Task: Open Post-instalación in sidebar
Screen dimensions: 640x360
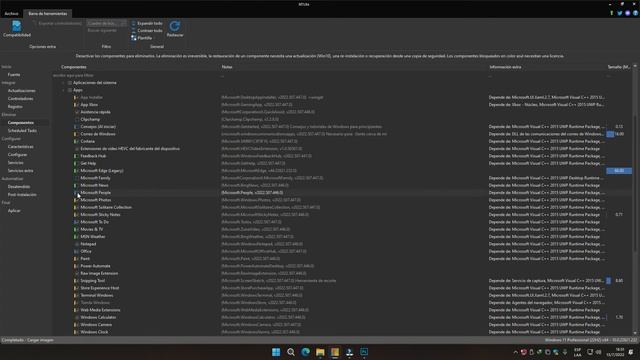Action: (x=22, y=195)
